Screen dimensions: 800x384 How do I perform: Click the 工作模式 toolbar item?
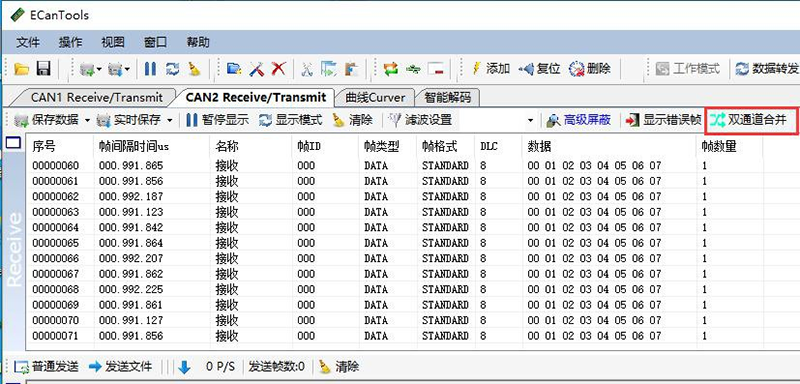point(688,68)
